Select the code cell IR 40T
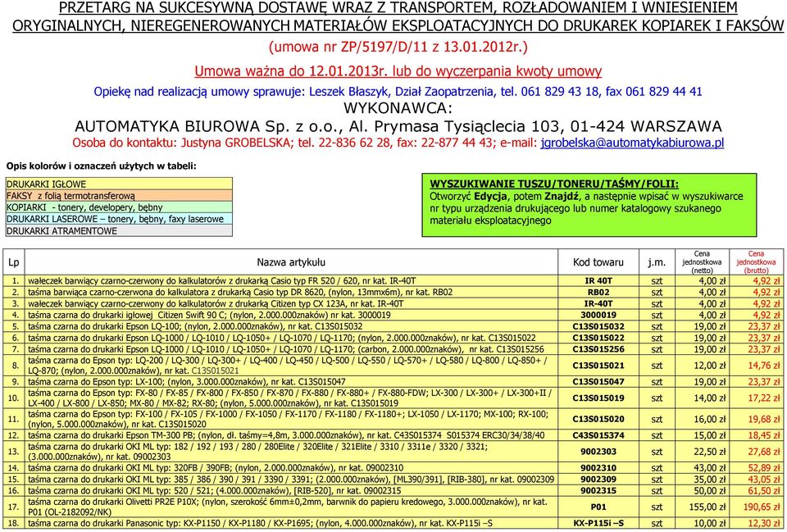The height and width of the screenshot is (532, 787). coord(598,281)
